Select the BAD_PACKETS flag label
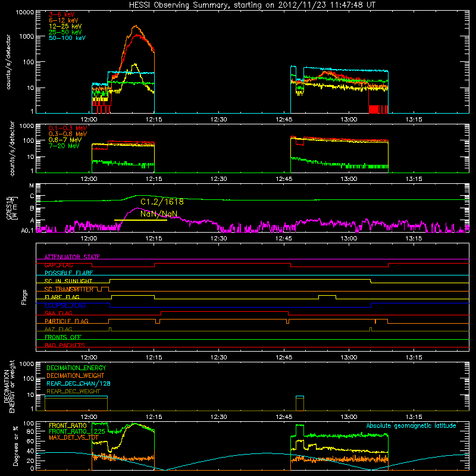Viewport: 476px width, 476px height. [65, 345]
